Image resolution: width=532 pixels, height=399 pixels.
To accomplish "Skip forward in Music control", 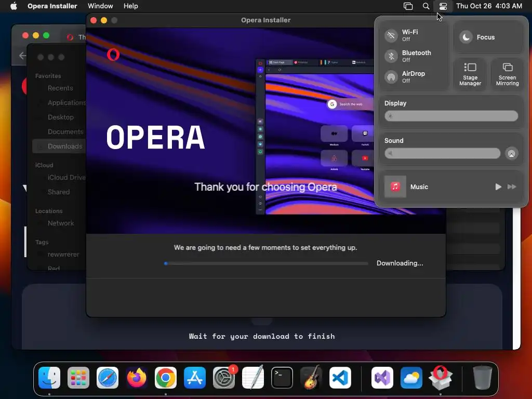I will coord(512,187).
